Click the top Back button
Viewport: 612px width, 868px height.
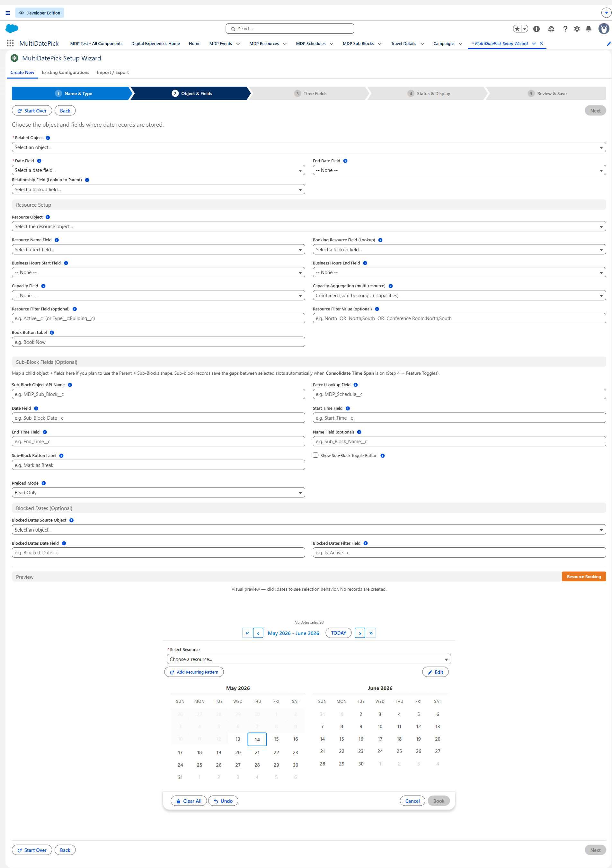[65, 111]
